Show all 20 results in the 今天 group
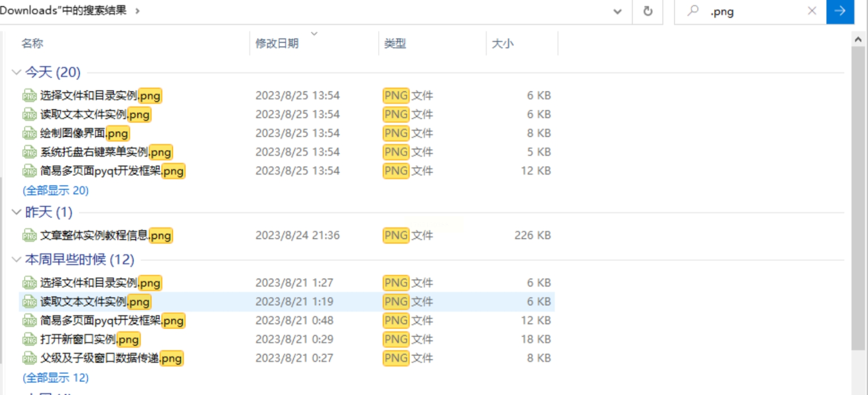The image size is (868, 395). click(x=56, y=191)
